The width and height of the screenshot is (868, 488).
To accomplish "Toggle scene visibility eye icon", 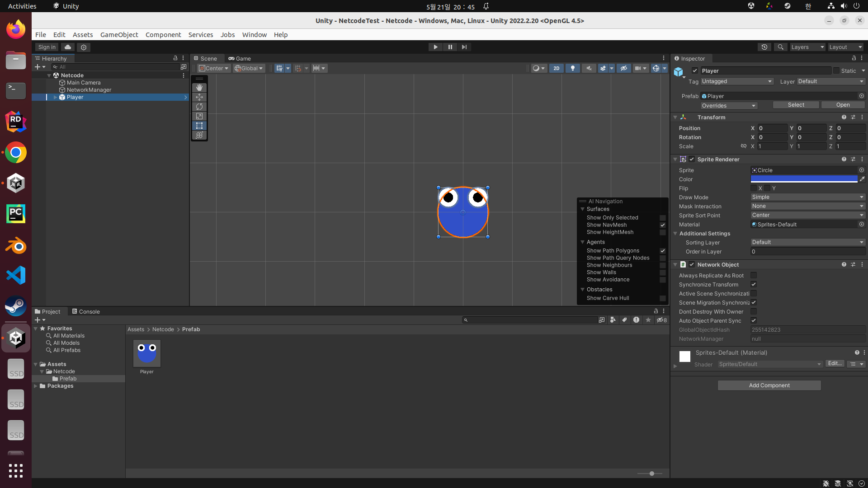I will (x=624, y=68).
